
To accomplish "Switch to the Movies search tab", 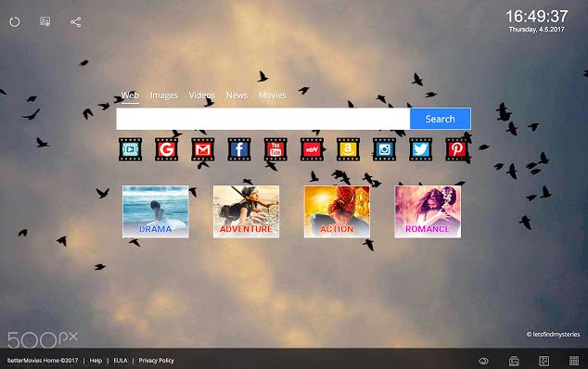I will [273, 95].
